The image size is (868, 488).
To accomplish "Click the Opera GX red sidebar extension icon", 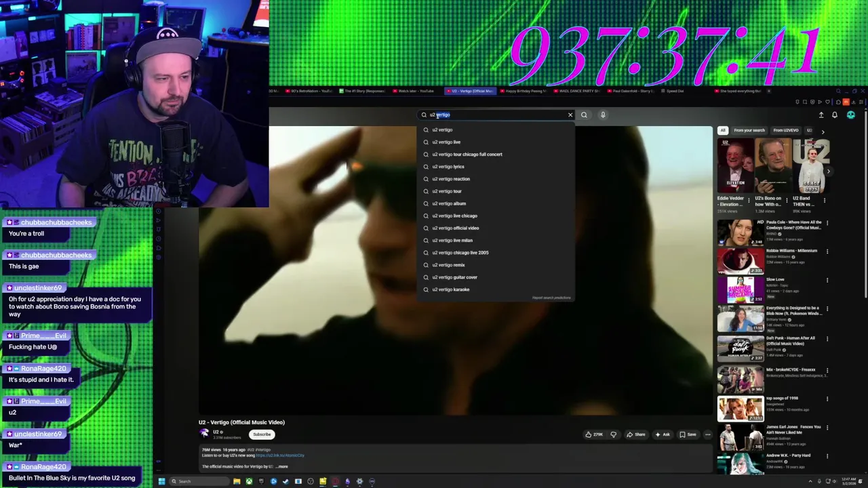I will click(846, 102).
